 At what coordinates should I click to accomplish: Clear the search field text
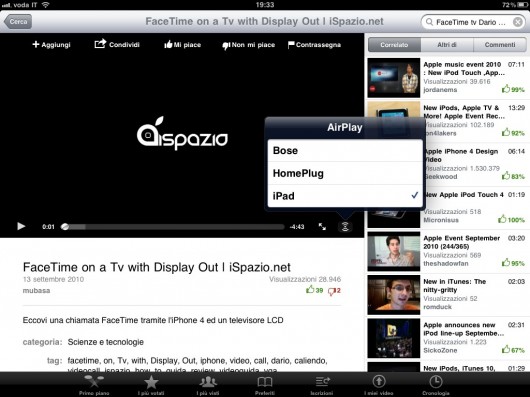click(x=517, y=22)
